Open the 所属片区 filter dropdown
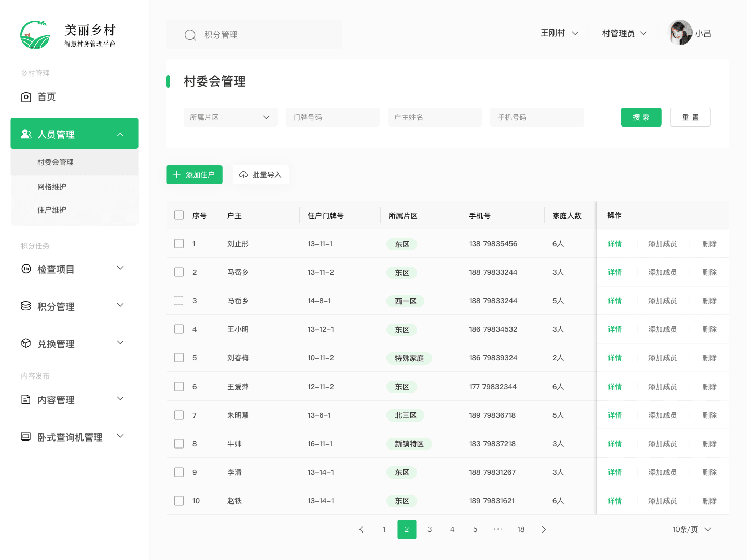The width and height of the screenshot is (747, 560). click(230, 117)
